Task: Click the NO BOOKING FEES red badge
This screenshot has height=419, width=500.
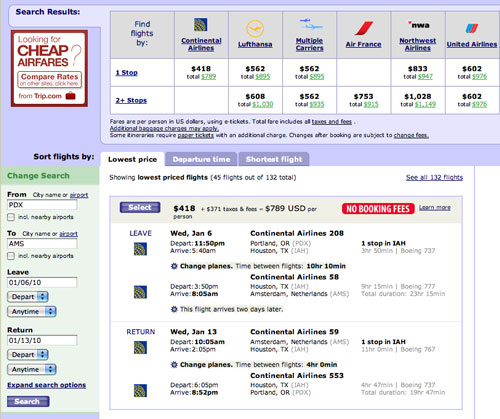Action: [x=378, y=209]
